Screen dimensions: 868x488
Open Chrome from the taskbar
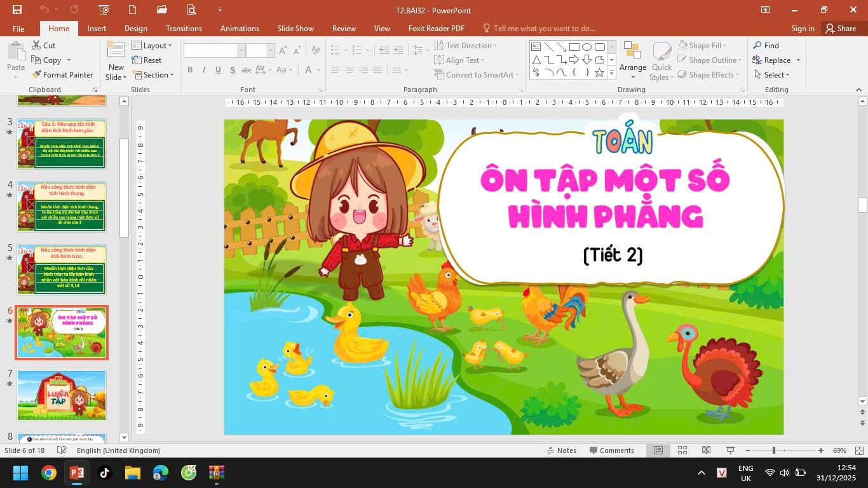pos(49,473)
